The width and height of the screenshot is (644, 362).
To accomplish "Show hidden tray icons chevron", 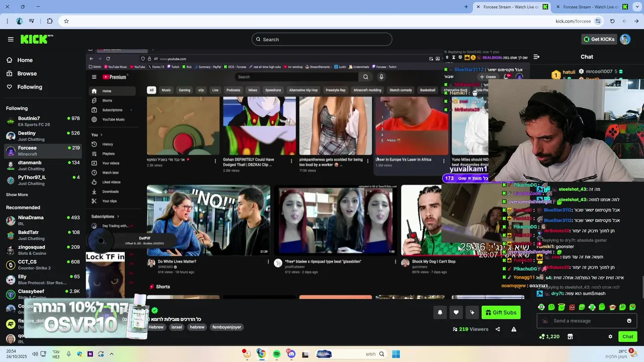I will click(111, 354).
